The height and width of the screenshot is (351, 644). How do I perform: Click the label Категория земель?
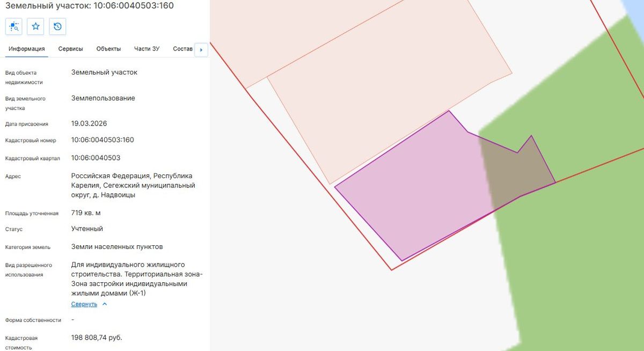click(28, 247)
